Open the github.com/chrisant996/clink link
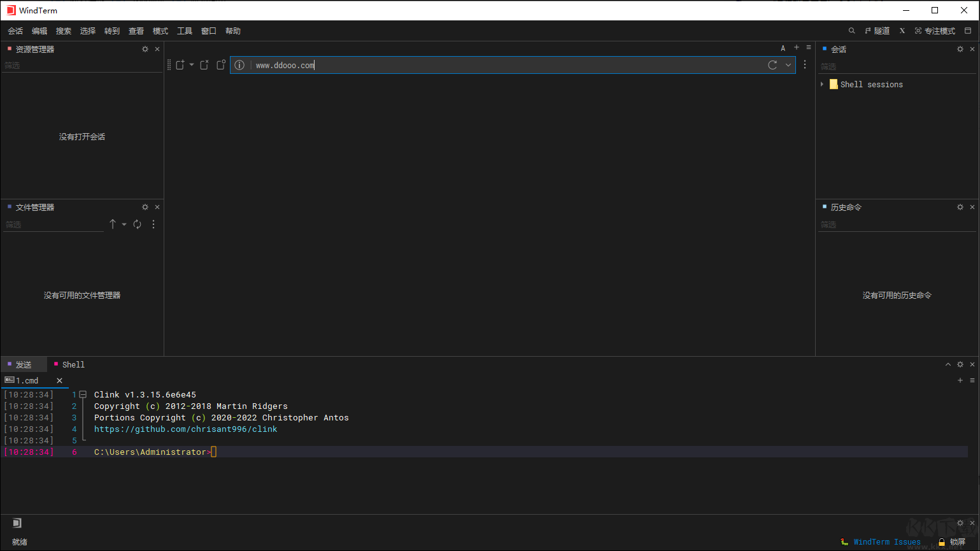Screen dimensions: 980x551 click(x=185, y=429)
